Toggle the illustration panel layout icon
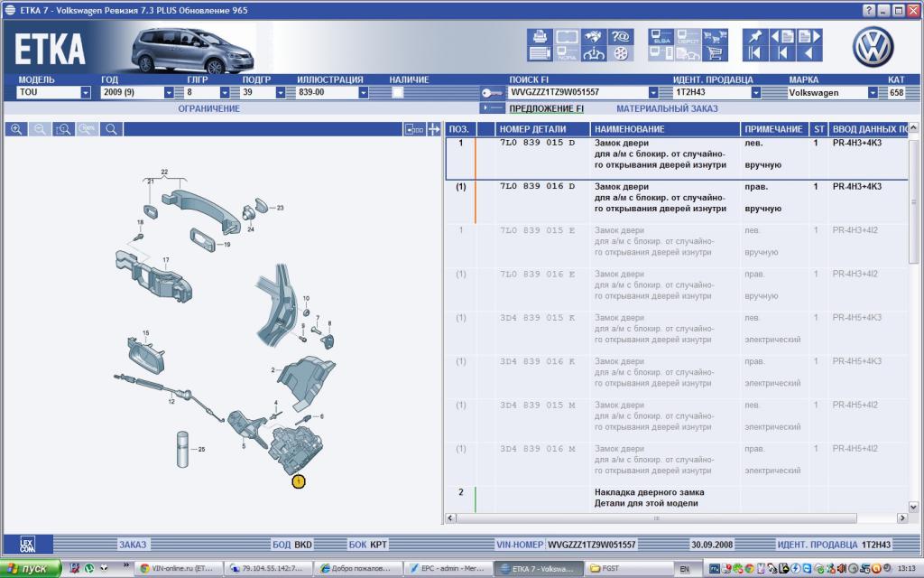Viewport: 924px width, 578px height. [414, 129]
